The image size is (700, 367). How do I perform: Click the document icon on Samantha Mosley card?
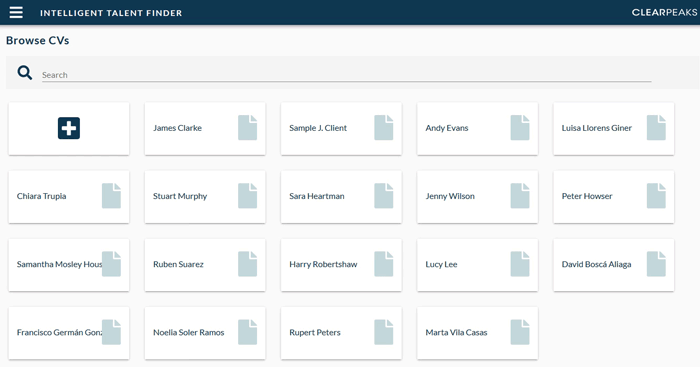click(111, 264)
